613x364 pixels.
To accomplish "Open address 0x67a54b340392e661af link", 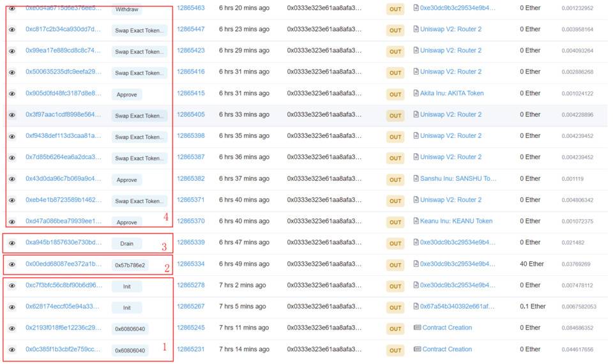I will click(457, 307).
